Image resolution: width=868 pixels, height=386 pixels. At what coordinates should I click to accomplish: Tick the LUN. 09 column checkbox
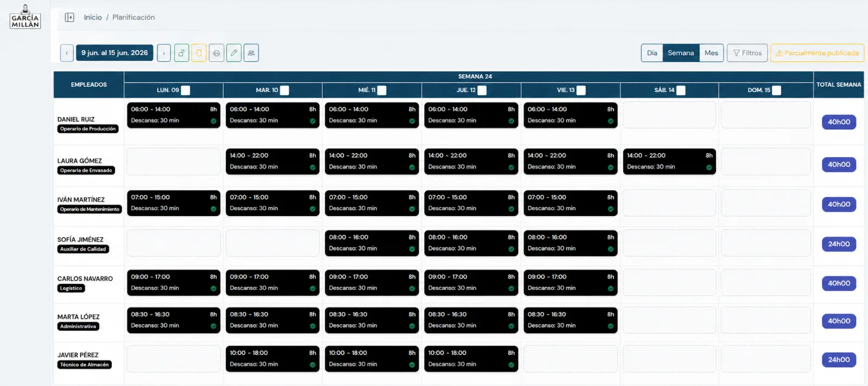point(186,90)
